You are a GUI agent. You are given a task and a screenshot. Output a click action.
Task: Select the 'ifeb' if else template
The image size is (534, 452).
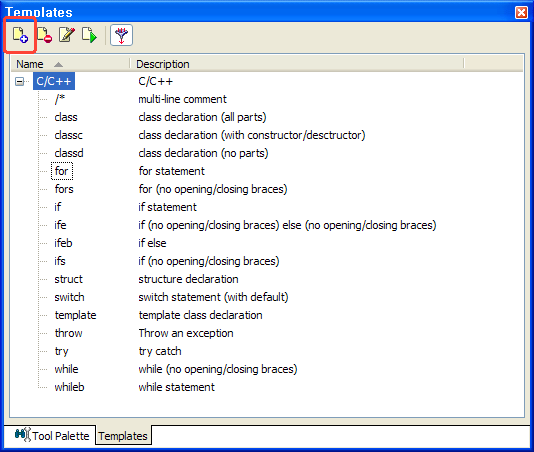coord(63,243)
